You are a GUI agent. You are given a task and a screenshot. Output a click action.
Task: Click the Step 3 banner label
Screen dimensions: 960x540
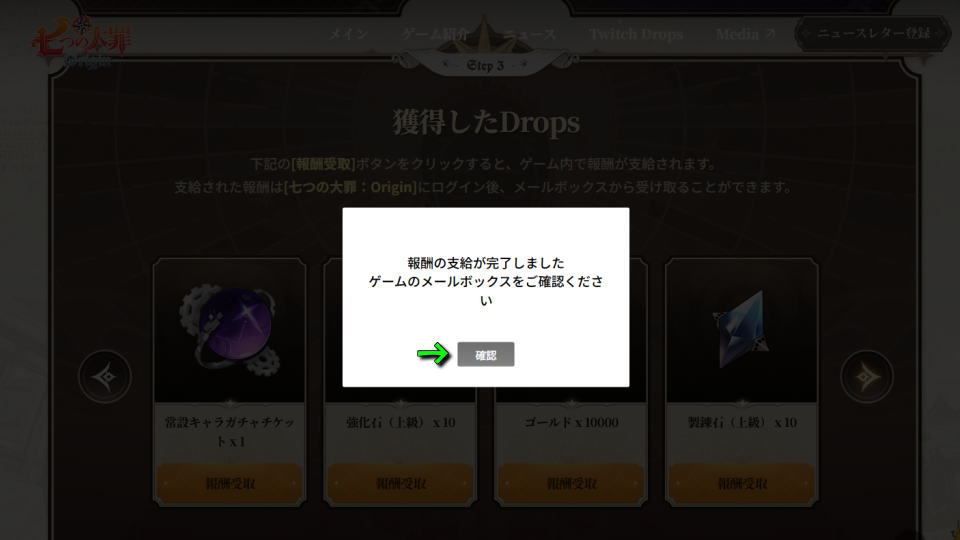pyautogui.click(x=485, y=65)
